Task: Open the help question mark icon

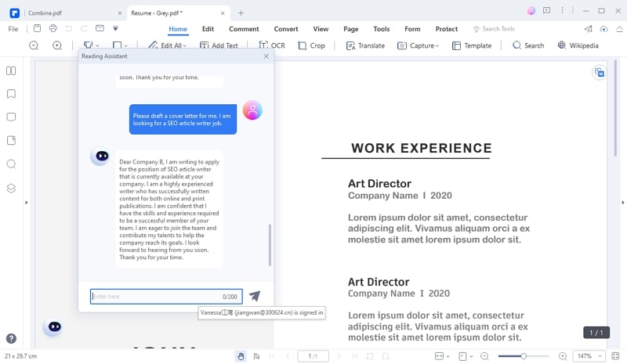Action: pos(11,339)
